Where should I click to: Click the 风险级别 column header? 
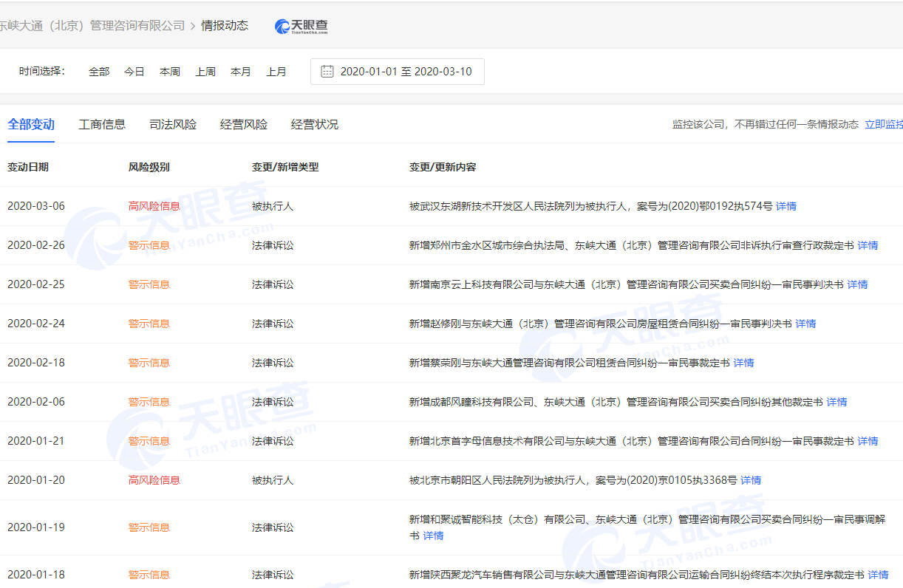(149, 167)
